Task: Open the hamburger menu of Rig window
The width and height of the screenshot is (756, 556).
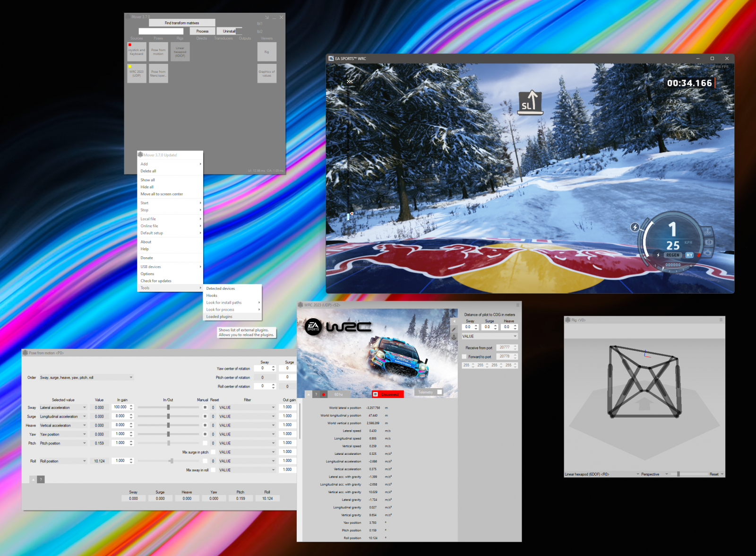Action: [x=721, y=320]
